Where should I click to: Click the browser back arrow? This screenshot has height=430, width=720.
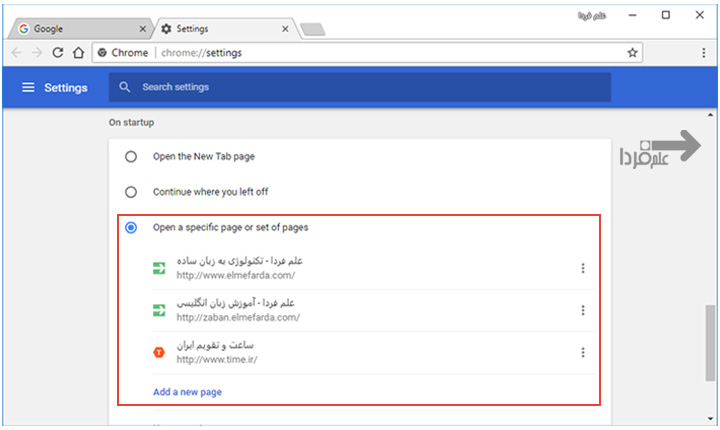click(x=16, y=52)
